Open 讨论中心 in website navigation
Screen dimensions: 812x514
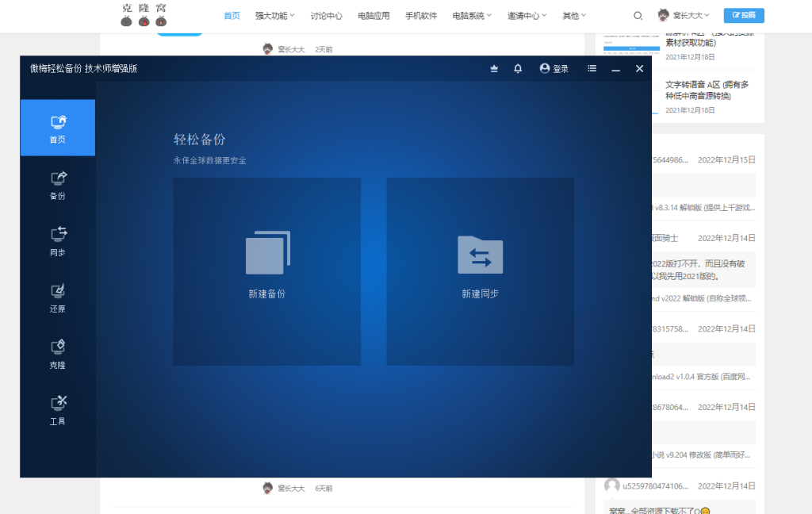tap(326, 16)
